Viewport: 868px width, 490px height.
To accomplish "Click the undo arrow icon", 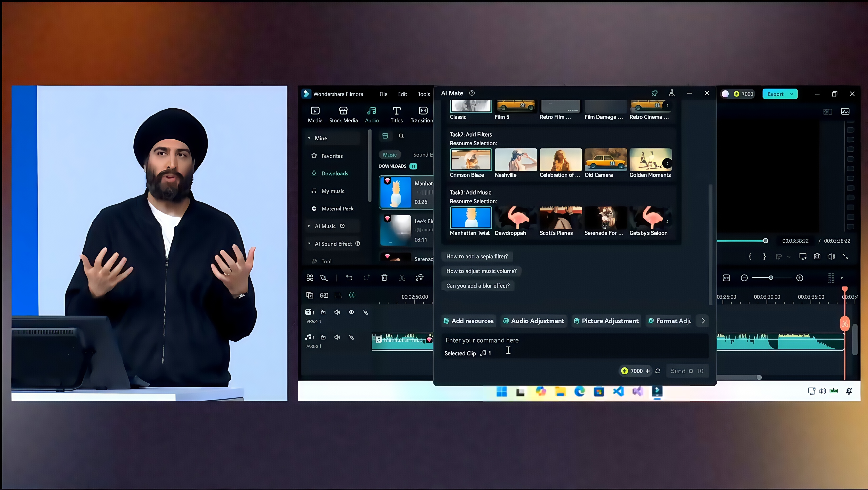I will [x=349, y=278].
